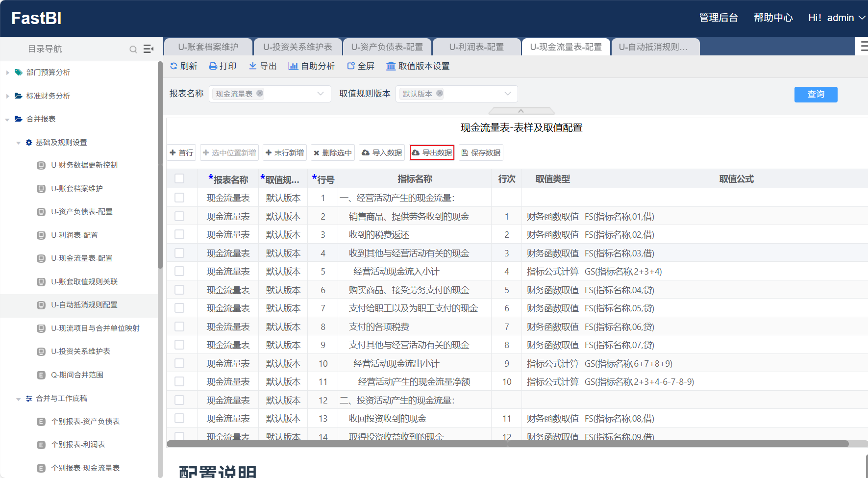The height and width of the screenshot is (478, 868).
Task: Toggle the select-all checkbox in table header
Action: tap(179, 179)
